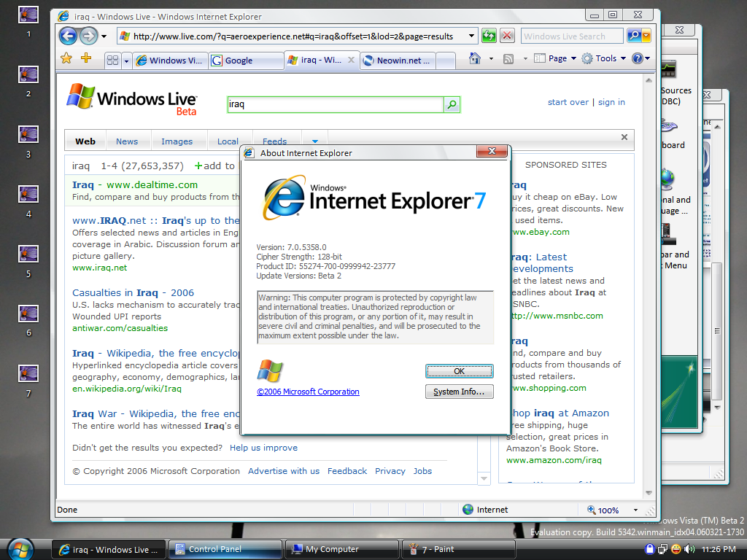Screen dimensions: 747x560
Task: Go back with the browser Back arrow
Action: pyautogui.click(x=68, y=36)
